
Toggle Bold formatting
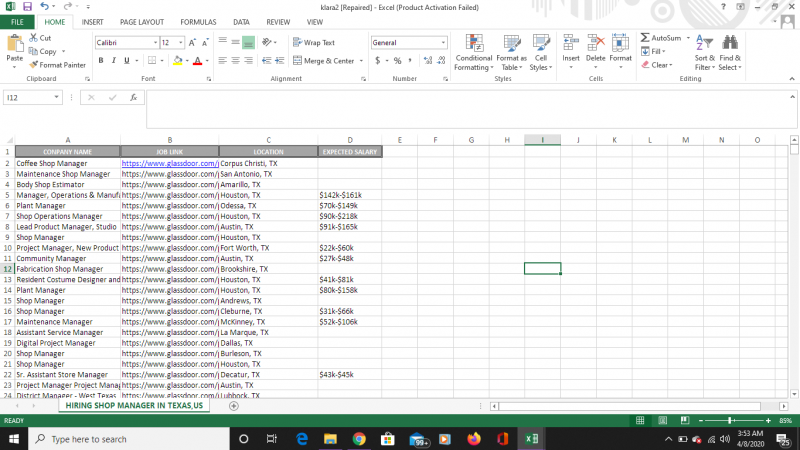point(101,61)
